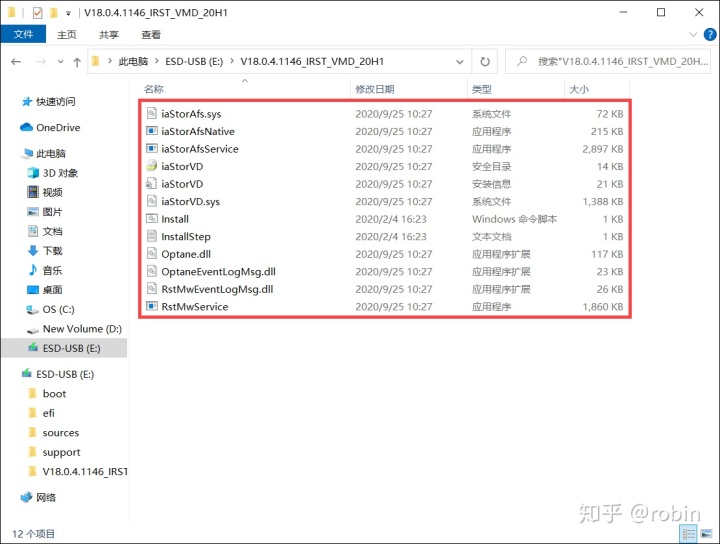Click 2020/2/4 16:23 date of InstallStep

391,236
